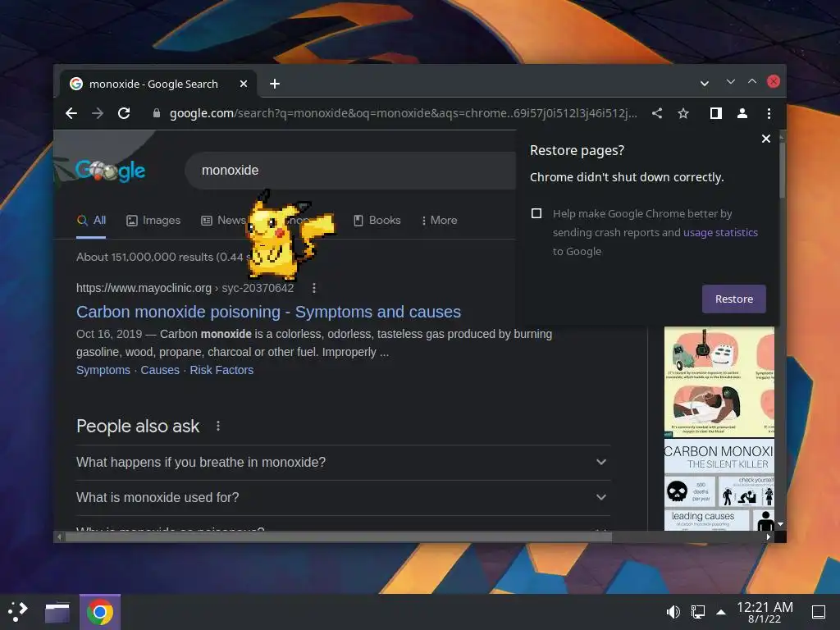Open carbon monoxide symptoms infographic thumbnail
Viewport: 840px width, 630px height.
click(719, 381)
